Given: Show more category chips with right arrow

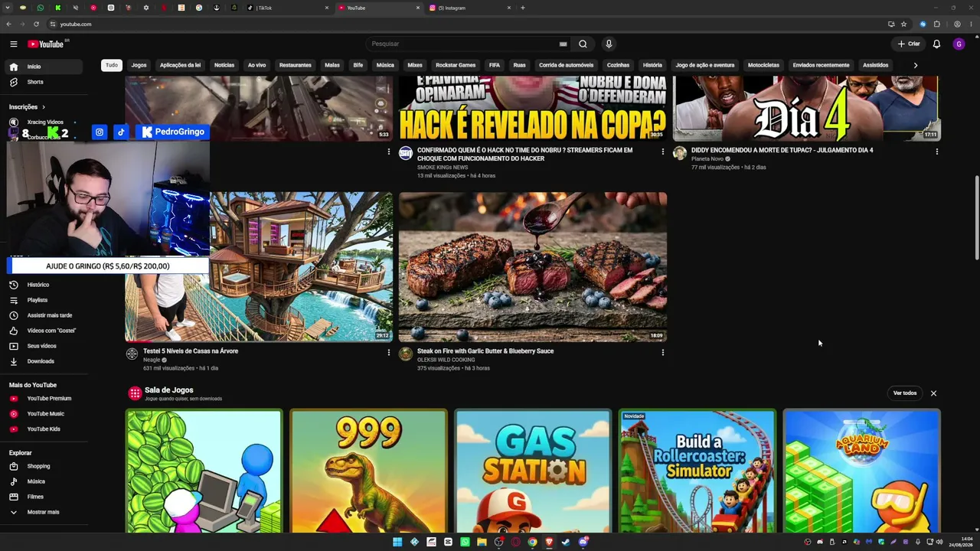Looking at the screenshot, I should point(915,65).
